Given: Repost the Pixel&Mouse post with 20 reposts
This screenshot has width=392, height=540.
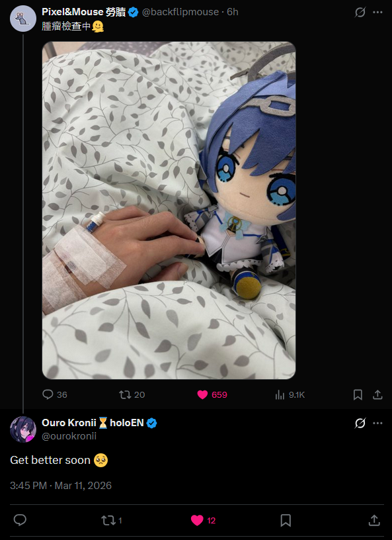Looking at the screenshot, I should pyautogui.click(x=132, y=394).
